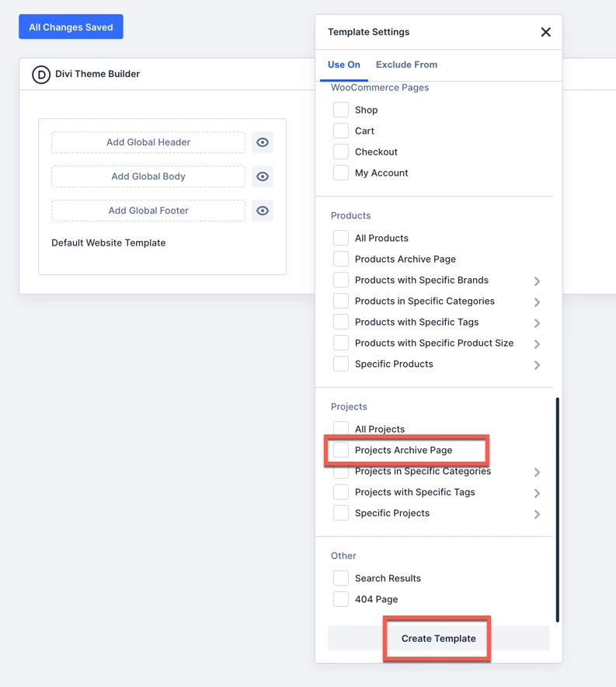Image resolution: width=616 pixels, height=687 pixels.
Task: Expand Products with Specific Product Size chevron
Action: pyautogui.click(x=538, y=344)
